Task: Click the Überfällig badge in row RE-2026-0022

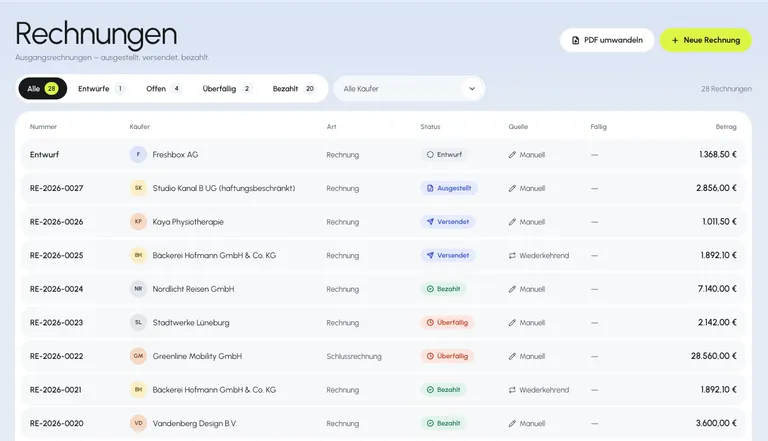Action: [447, 356]
